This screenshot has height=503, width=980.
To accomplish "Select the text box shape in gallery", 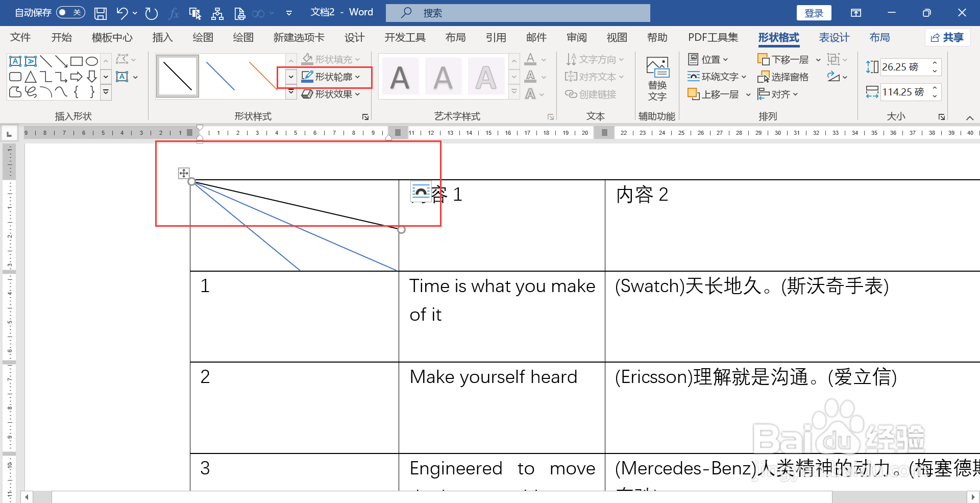I will [x=15, y=61].
